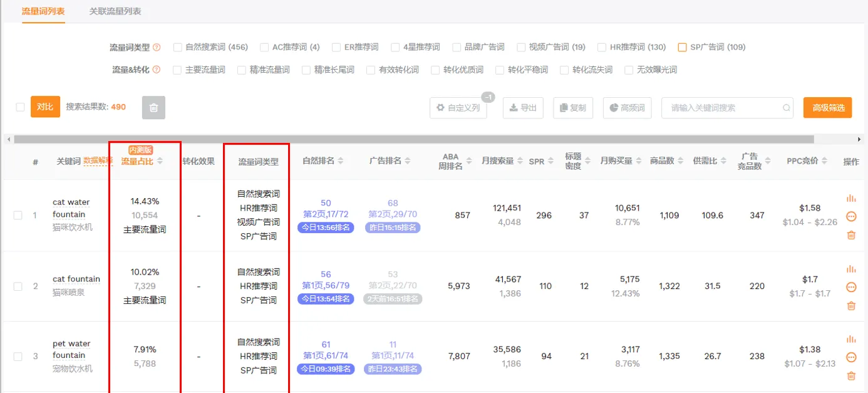Viewport: 868px width, 393px height.
Task: Open more options icon for cat fountain row
Action: click(x=851, y=287)
